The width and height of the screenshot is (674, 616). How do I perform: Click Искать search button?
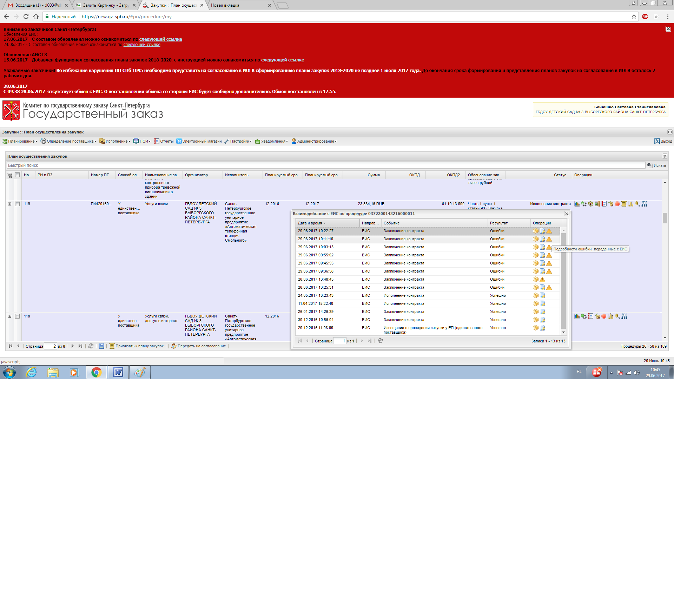657,165
